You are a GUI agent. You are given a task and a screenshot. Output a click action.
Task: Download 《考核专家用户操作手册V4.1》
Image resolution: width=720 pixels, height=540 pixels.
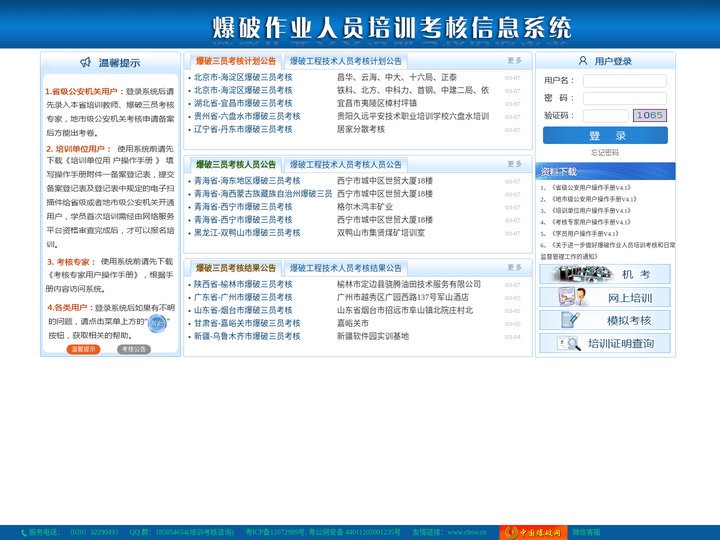pyautogui.click(x=591, y=222)
